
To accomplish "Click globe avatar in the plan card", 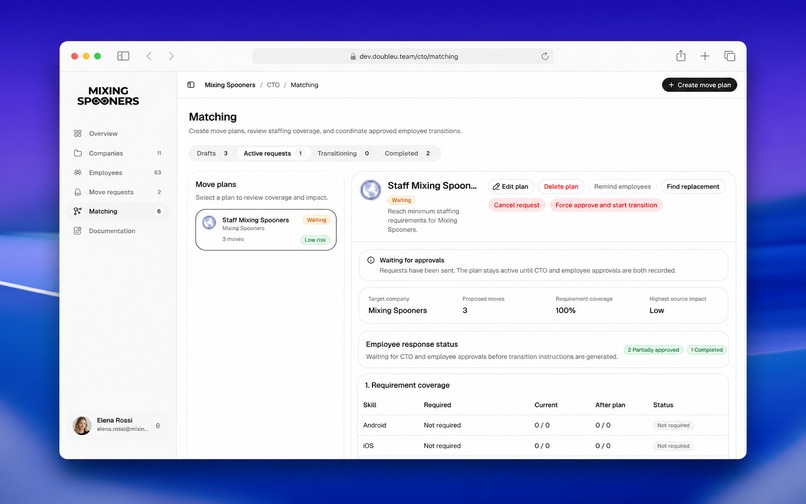I will (x=209, y=223).
